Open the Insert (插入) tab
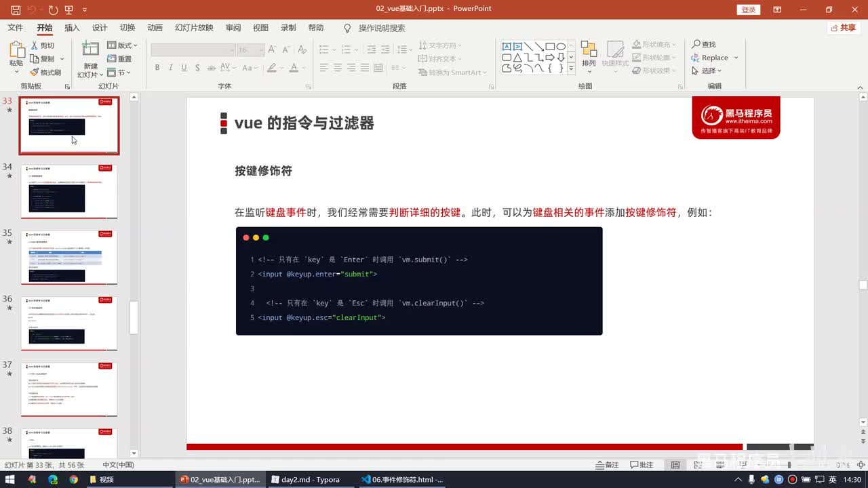This screenshot has height=488, width=868. [72, 28]
